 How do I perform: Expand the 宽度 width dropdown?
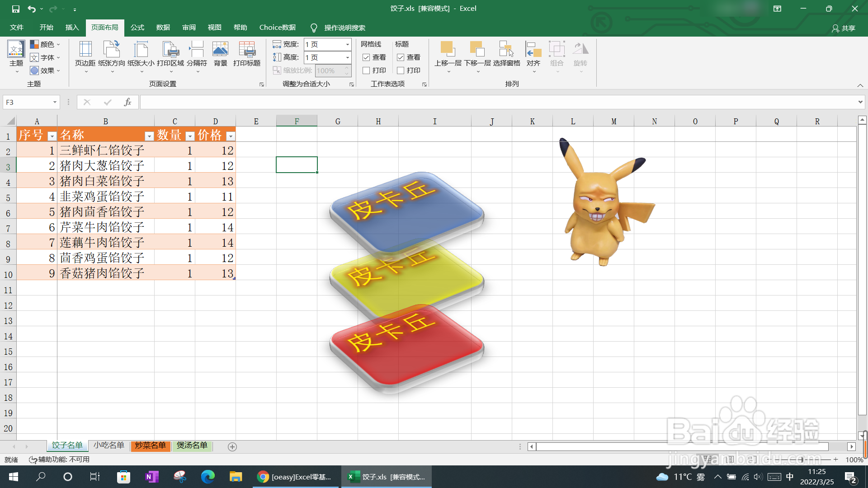coord(347,44)
